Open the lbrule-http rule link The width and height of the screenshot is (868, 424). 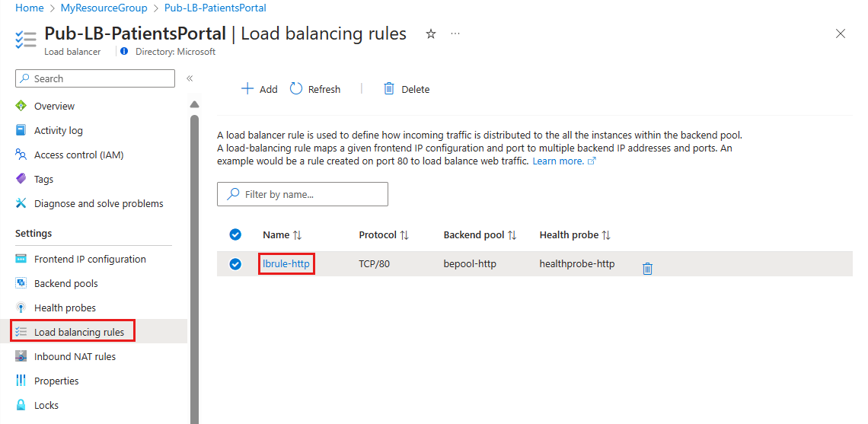click(286, 264)
